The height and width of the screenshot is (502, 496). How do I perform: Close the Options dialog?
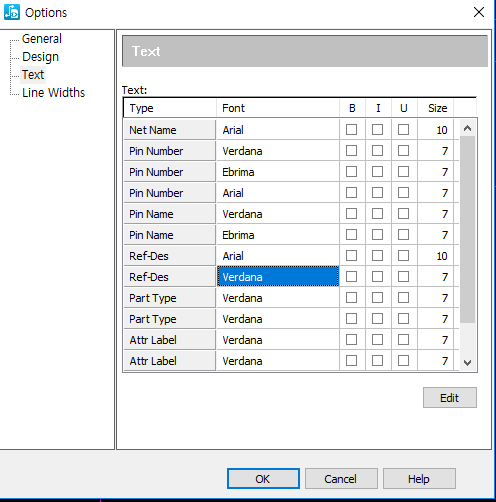coord(479,12)
